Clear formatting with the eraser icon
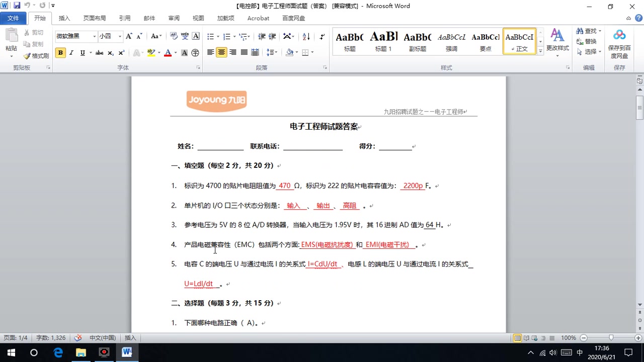Screen dimensions: 644x362 point(174,36)
